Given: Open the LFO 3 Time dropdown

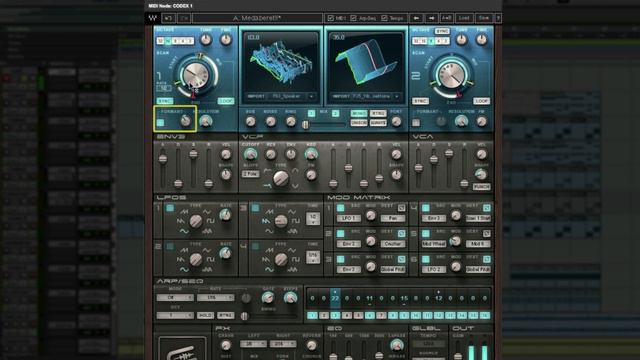Looking at the screenshot, I should (x=313, y=219).
